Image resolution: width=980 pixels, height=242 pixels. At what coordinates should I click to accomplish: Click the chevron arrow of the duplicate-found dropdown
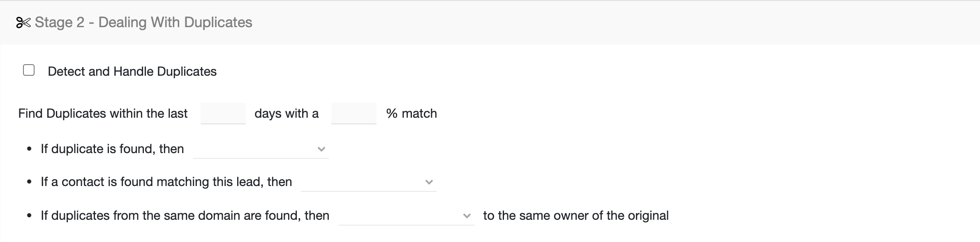321,149
